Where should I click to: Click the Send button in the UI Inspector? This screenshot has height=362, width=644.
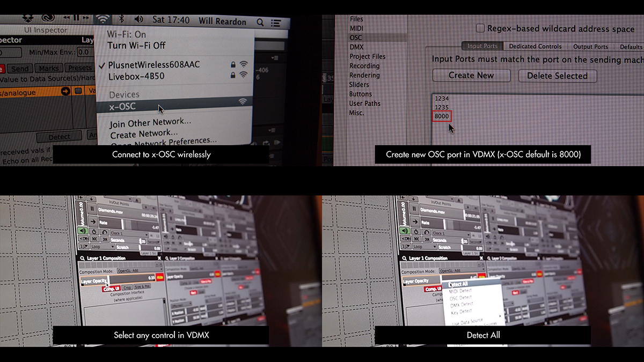pos(20,69)
